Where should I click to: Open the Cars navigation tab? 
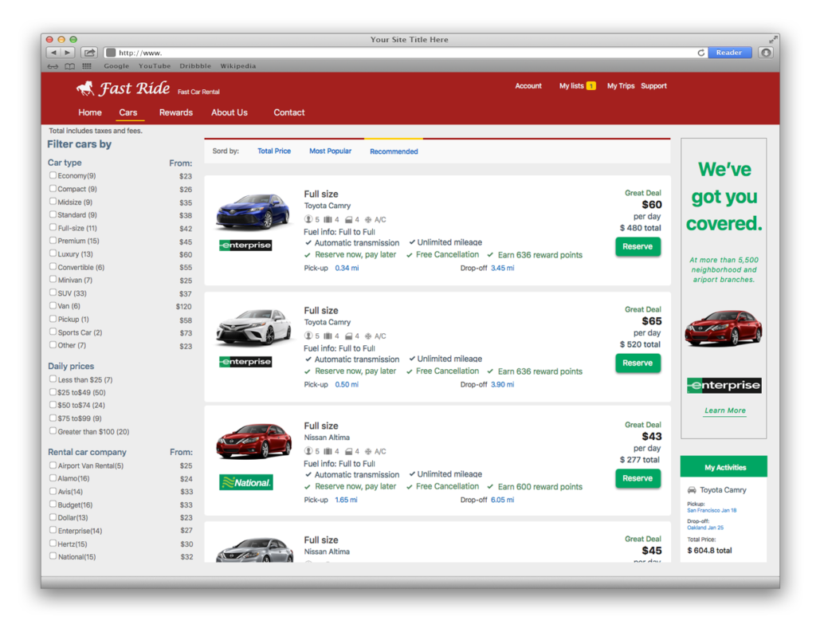pos(128,112)
